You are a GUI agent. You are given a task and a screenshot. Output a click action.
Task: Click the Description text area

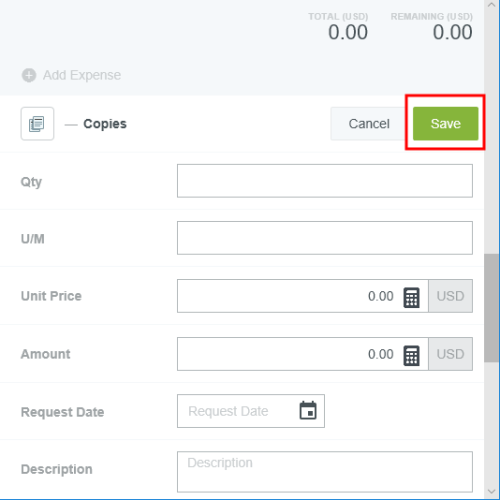(325, 472)
